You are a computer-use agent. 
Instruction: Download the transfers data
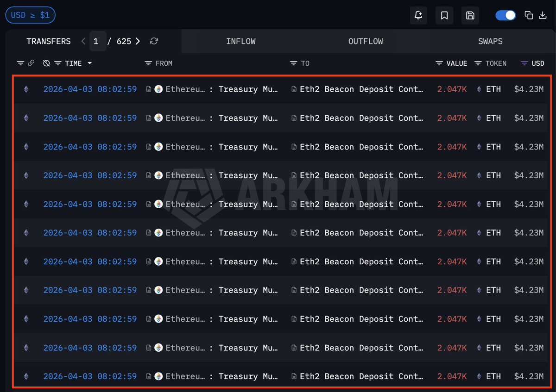click(543, 15)
